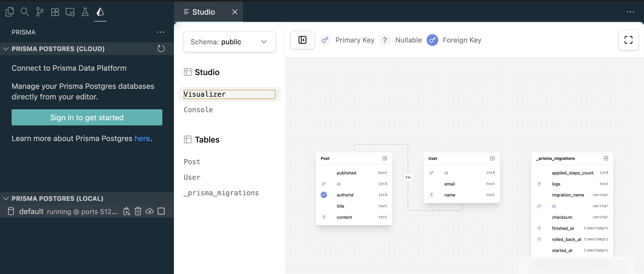Open the Remote Explorer icon

click(70, 12)
